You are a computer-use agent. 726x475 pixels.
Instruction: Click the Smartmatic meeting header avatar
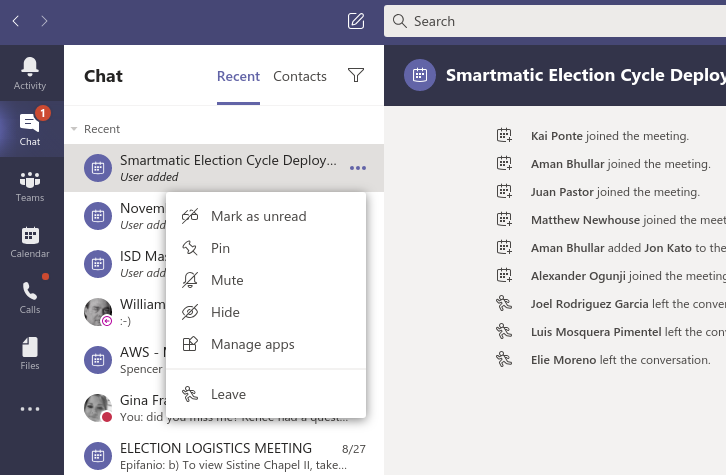(419, 75)
